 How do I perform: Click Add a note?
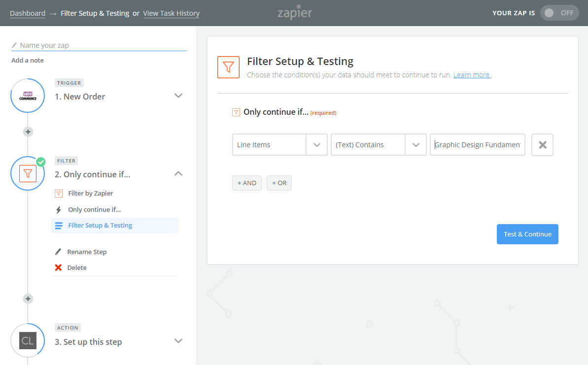point(28,60)
